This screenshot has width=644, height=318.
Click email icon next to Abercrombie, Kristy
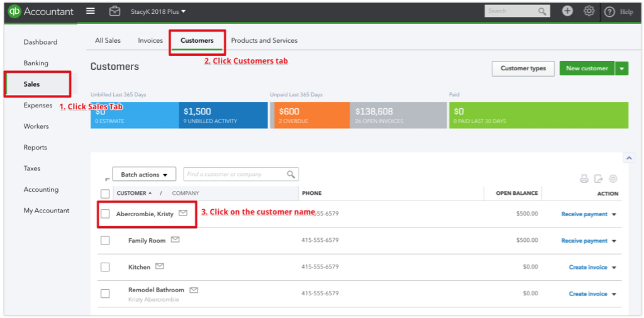[x=183, y=214]
